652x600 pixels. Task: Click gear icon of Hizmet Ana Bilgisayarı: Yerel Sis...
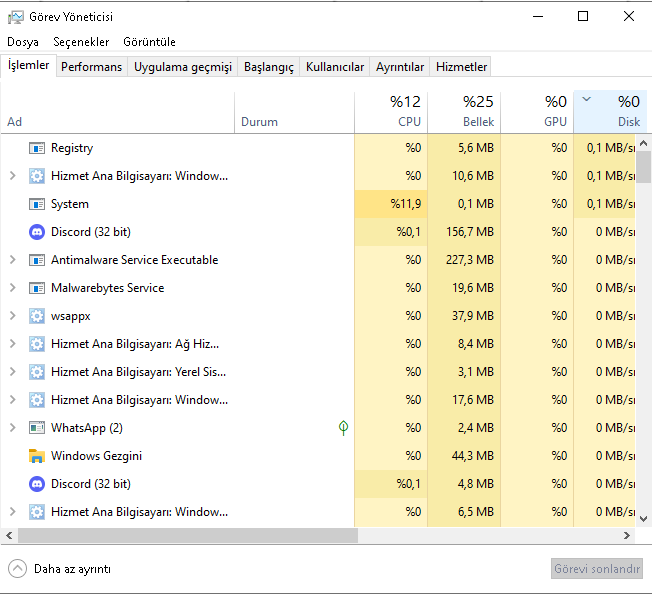click(x=37, y=372)
